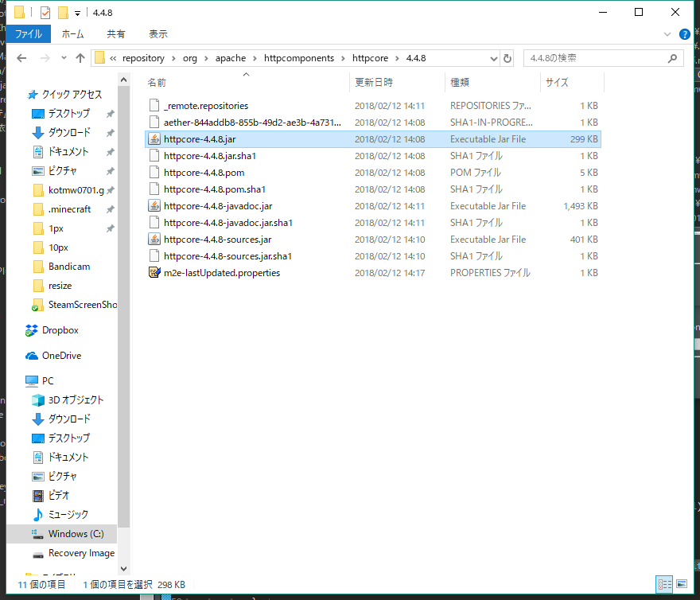Select the httpcore-4.4.8.pom.sha1 file name
Image resolution: width=700 pixels, height=600 pixels.
215,189
